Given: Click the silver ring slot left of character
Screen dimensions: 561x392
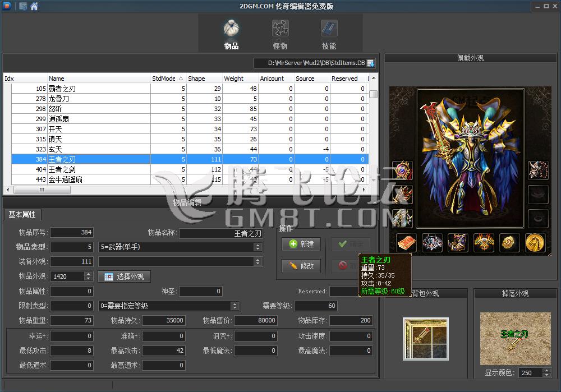Looking at the screenshot, I should tap(402, 219).
